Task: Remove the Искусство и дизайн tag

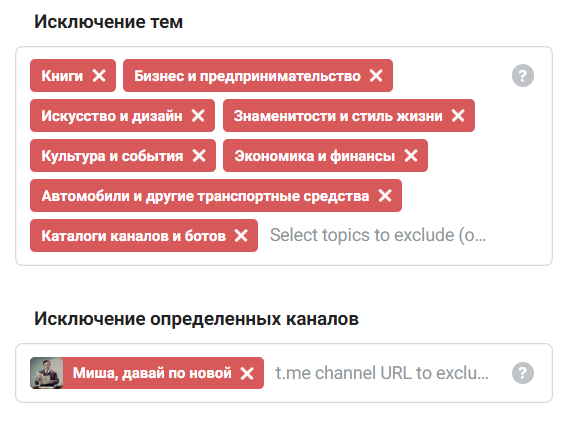Action: (198, 116)
